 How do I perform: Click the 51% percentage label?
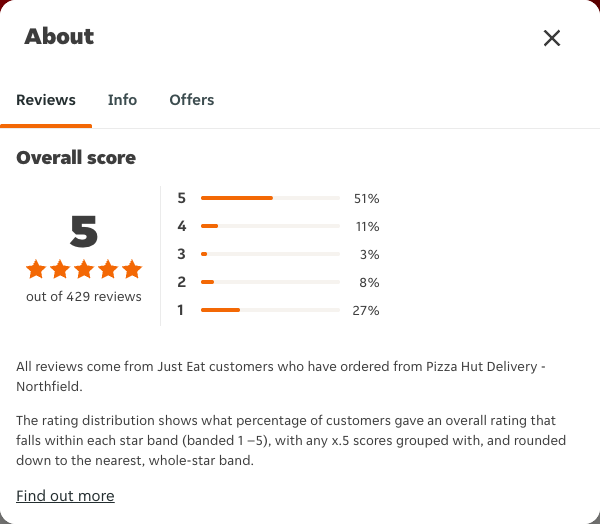click(x=367, y=199)
